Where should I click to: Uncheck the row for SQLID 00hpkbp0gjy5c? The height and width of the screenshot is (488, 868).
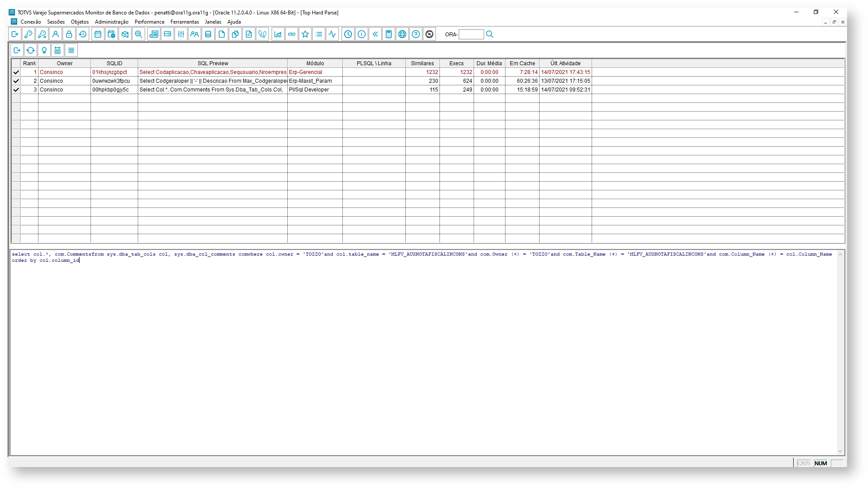(x=16, y=89)
